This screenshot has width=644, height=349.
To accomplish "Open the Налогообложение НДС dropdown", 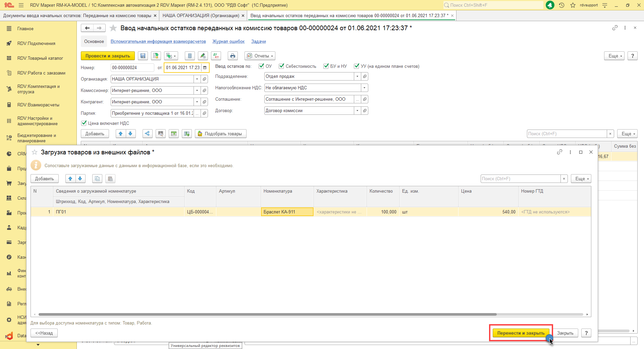I will click(x=364, y=88).
